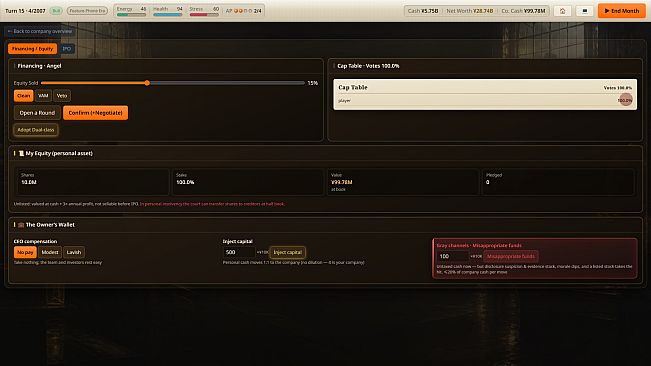Viewport: 651px width, 366px height.
Task: Click the Inject capital amount field
Action: tap(239, 252)
